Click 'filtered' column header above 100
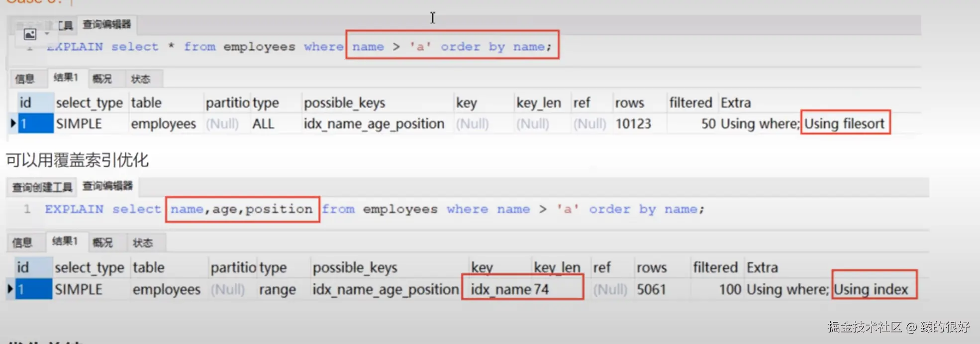Viewport: 980px width, 344px height. pos(715,267)
